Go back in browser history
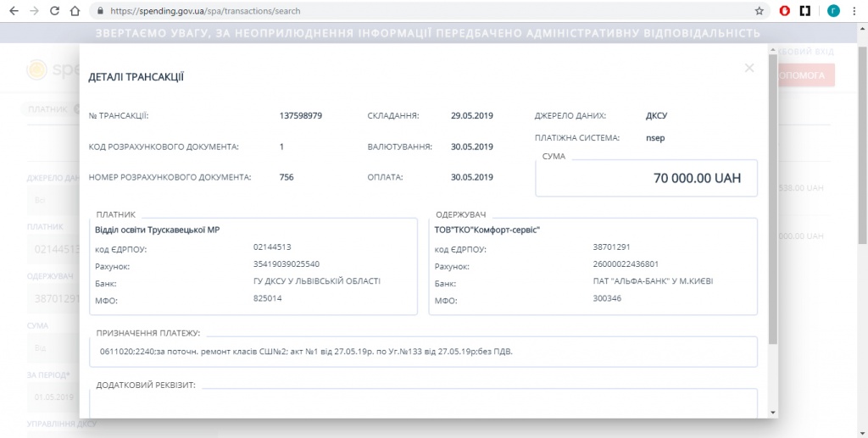Image resolution: width=868 pixels, height=438 pixels. coord(14,11)
